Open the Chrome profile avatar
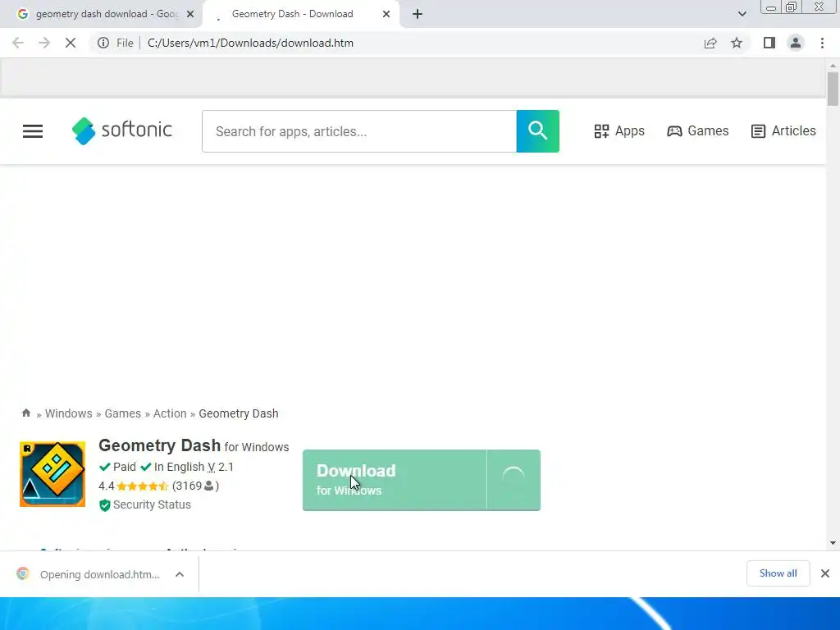The image size is (840, 630). (796, 43)
